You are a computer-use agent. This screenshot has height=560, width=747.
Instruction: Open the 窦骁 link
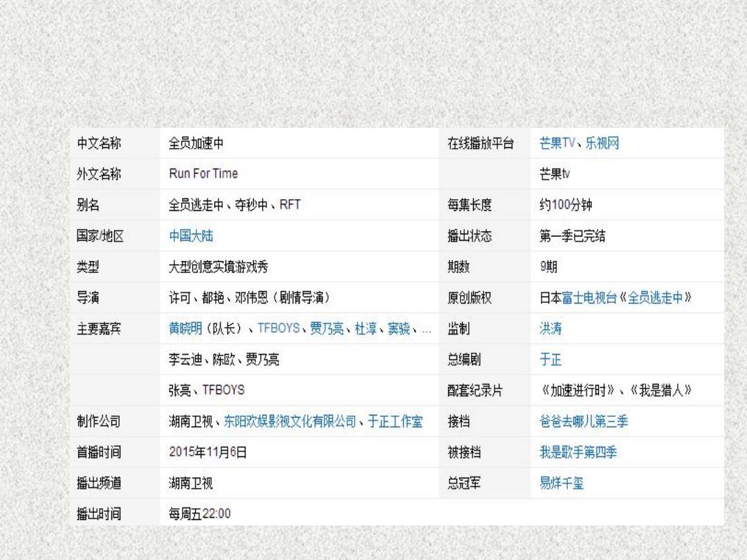click(399, 328)
